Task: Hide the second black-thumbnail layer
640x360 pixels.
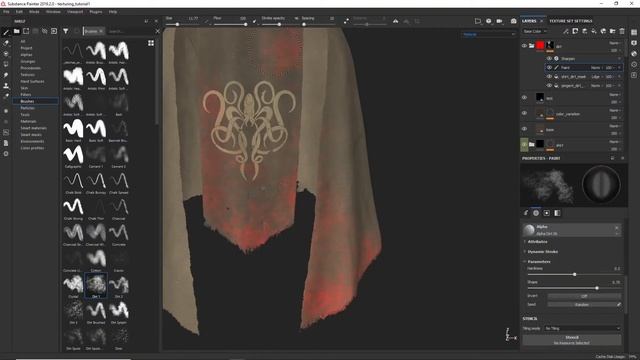Action: [x=524, y=98]
